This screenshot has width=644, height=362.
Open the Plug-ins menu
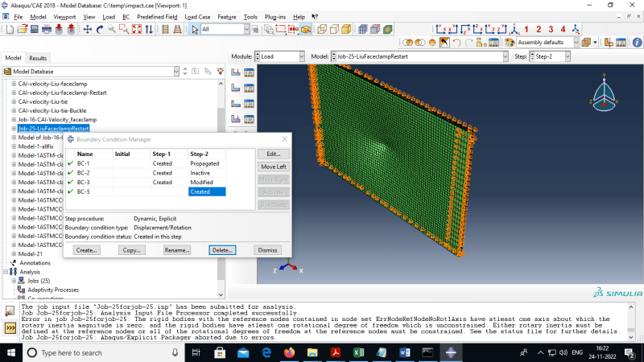(275, 17)
